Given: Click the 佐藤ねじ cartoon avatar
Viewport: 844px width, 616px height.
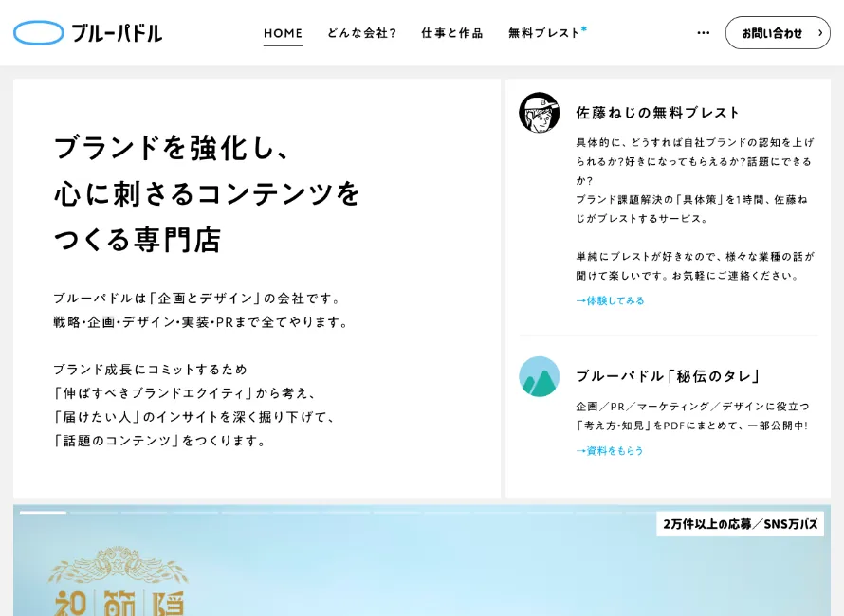Looking at the screenshot, I should (539, 113).
